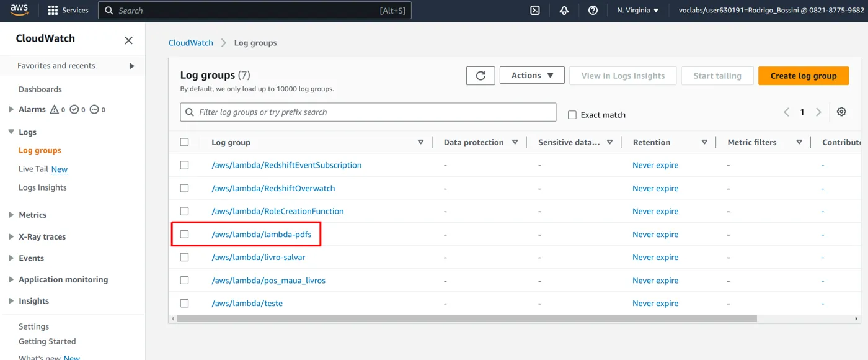Image resolution: width=868 pixels, height=360 pixels.
Task: Focus the Filter log groups field
Action: pyautogui.click(x=368, y=112)
